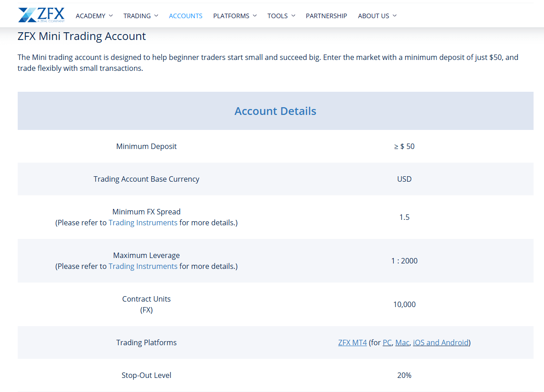This screenshot has height=392, width=544.
Task: Click the 1.5 spread value
Action: coord(404,217)
